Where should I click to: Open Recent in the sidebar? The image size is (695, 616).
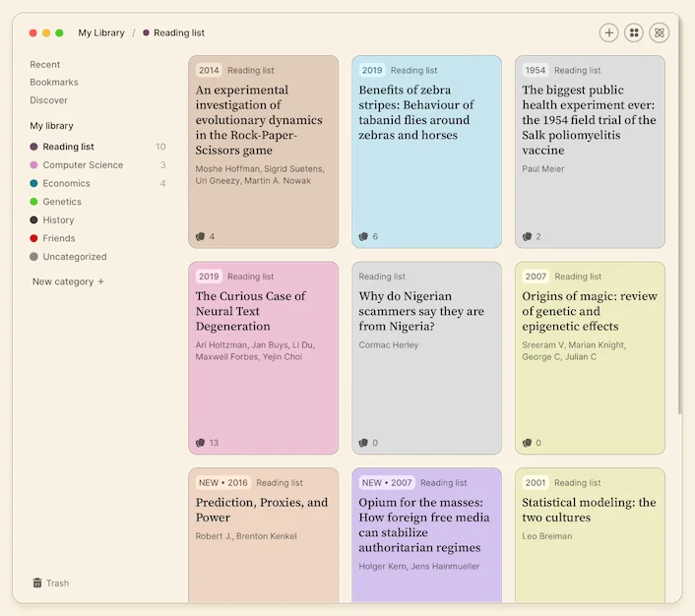44,64
